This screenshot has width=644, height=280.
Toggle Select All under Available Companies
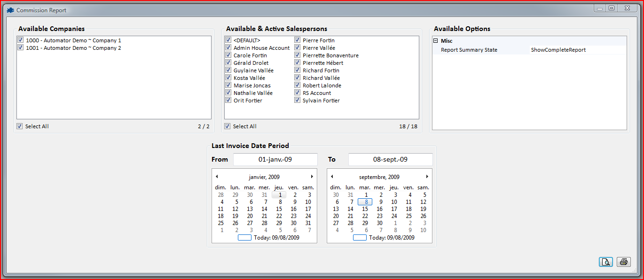pyautogui.click(x=20, y=126)
